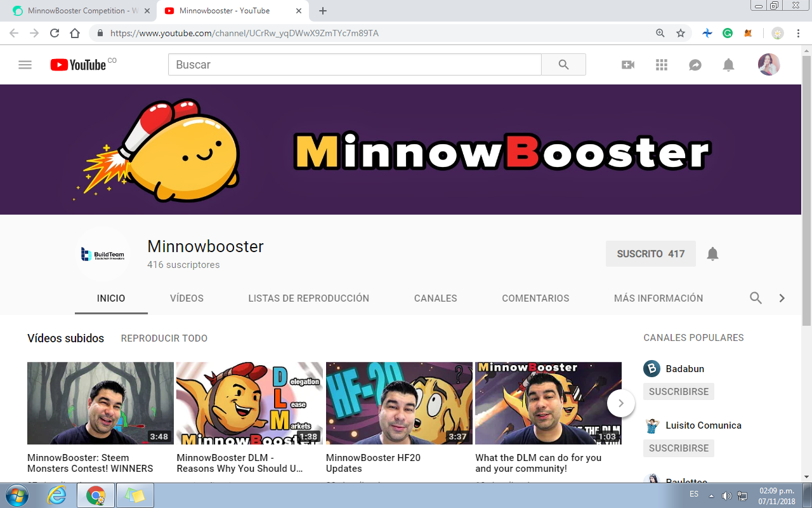Show hidden tray icons arrow
The height and width of the screenshot is (508, 812).
[x=711, y=495]
